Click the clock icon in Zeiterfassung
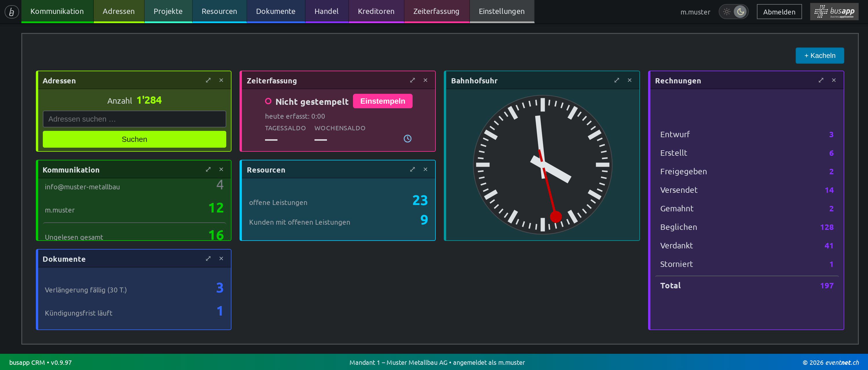868x370 pixels. [407, 139]
